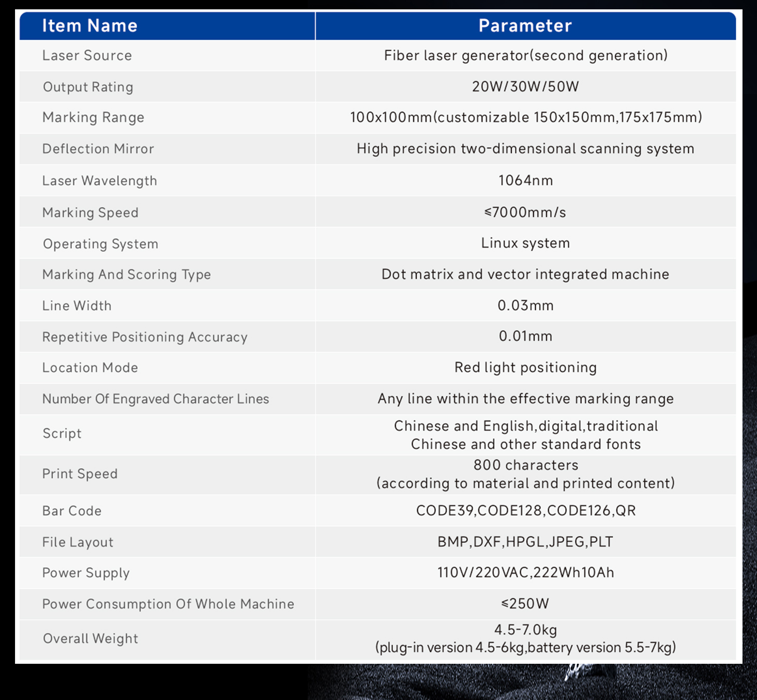Click 'Dot matrix and vector integrated machine'
Viewport: 757px width, 700px height.
click(x=525, y=274)
